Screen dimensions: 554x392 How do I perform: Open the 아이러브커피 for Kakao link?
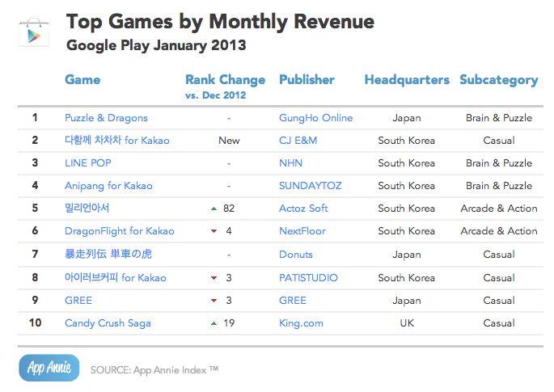click(x=115, y=277)
